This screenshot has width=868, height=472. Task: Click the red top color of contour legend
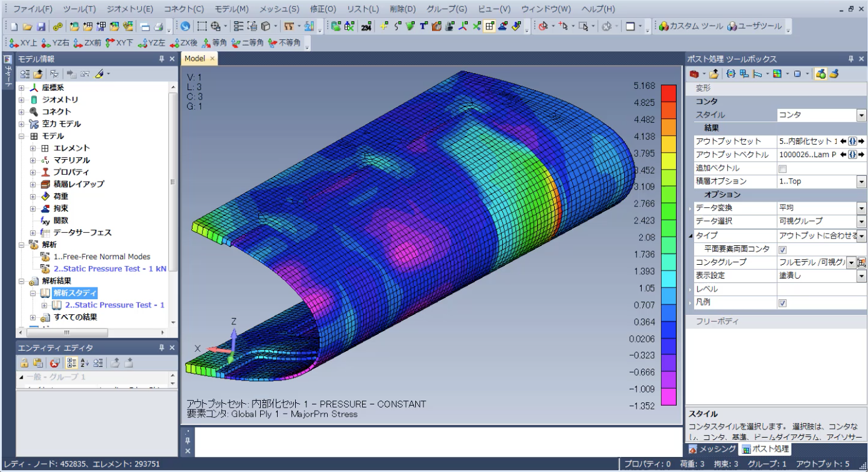coord(669,93)
